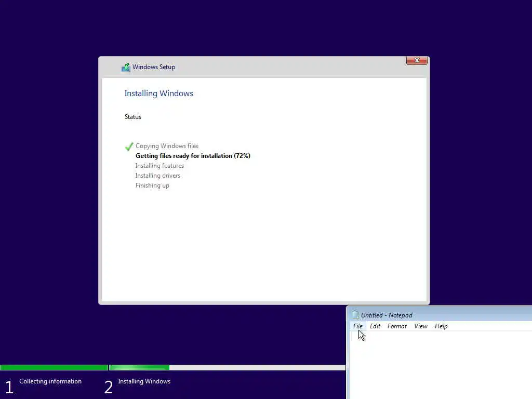Click 'Finishing up' step text
Screen dimensions: 532x399
point(152,185)
